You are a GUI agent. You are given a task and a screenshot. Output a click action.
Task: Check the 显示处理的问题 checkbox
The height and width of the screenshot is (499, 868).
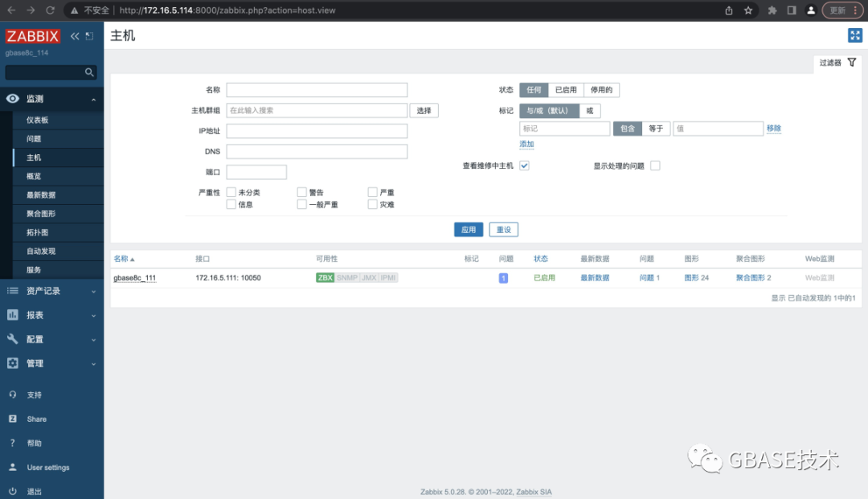pyautogui.click(x=656, y=166)
